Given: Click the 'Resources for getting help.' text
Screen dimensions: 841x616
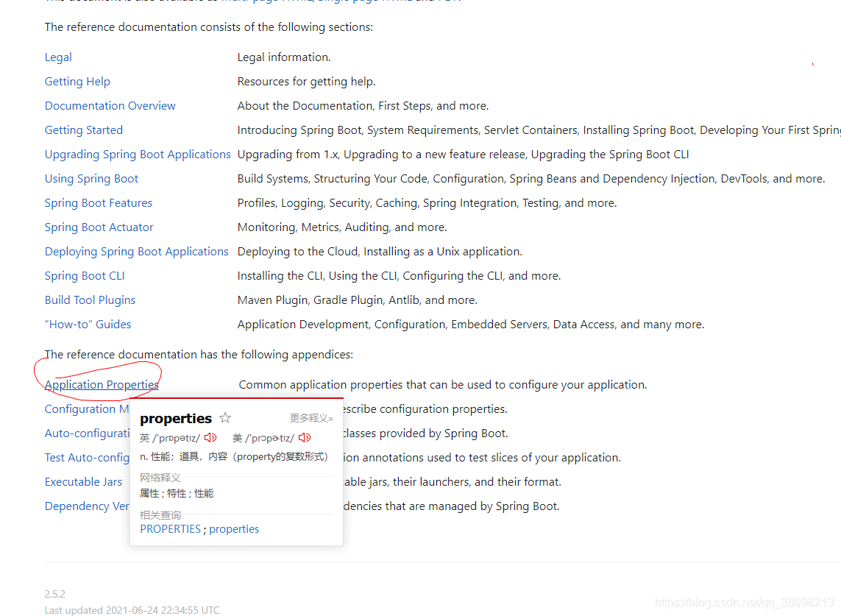Looking at the screenshot, I should click(306, 82).
